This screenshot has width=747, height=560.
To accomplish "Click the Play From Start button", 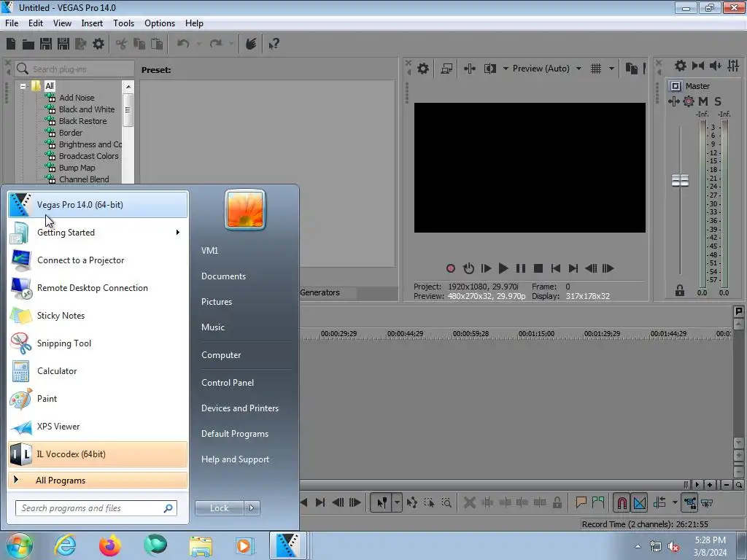I will click(486, 268).
